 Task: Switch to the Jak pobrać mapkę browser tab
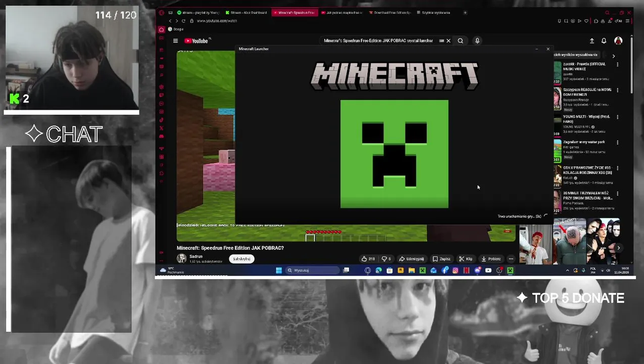342,13
